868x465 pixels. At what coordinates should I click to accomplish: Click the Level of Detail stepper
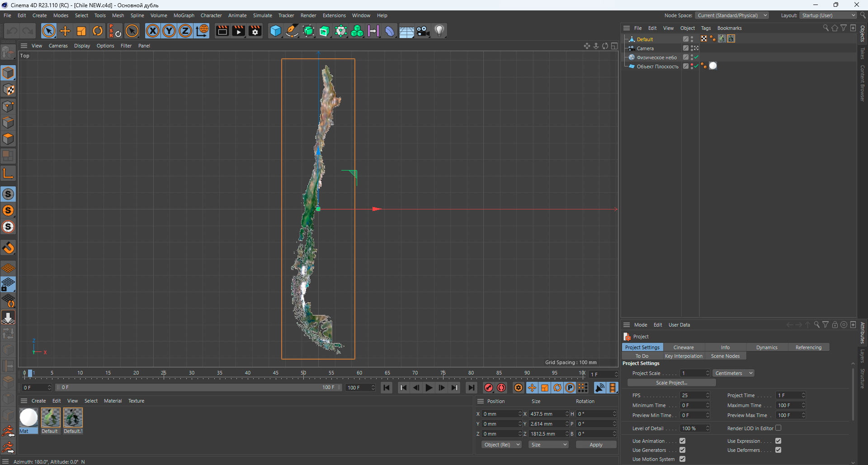[708, 428]
